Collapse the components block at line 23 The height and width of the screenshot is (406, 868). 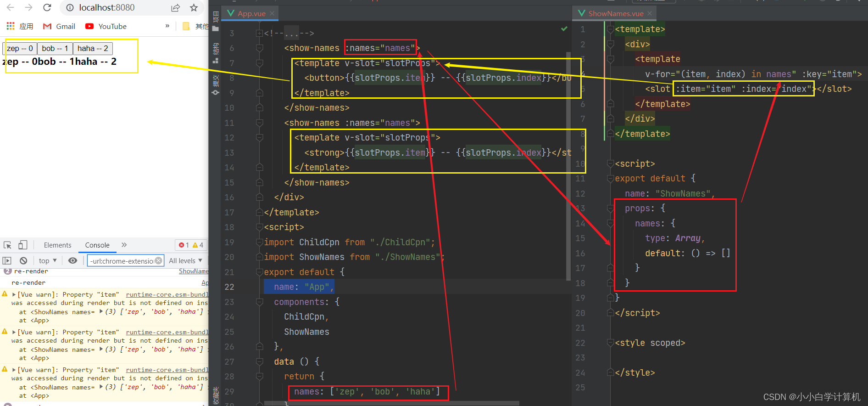pyautogui.click(x=260, y=302)
